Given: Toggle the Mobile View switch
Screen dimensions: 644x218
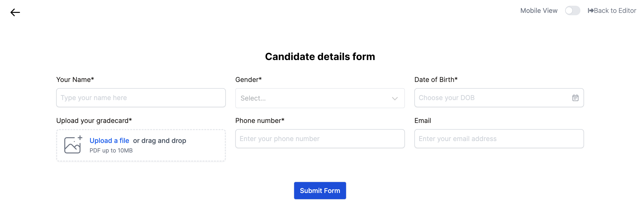Looking at the screenshot, I should (572, 10).
